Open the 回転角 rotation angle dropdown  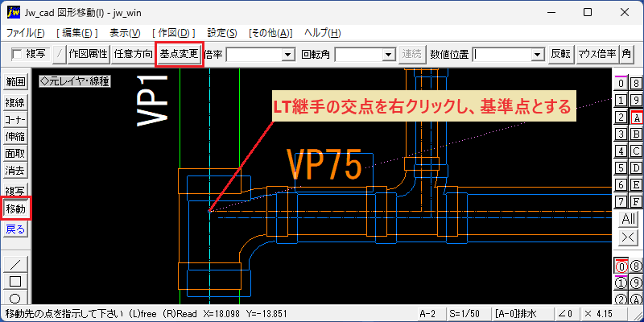coord(387,54)
